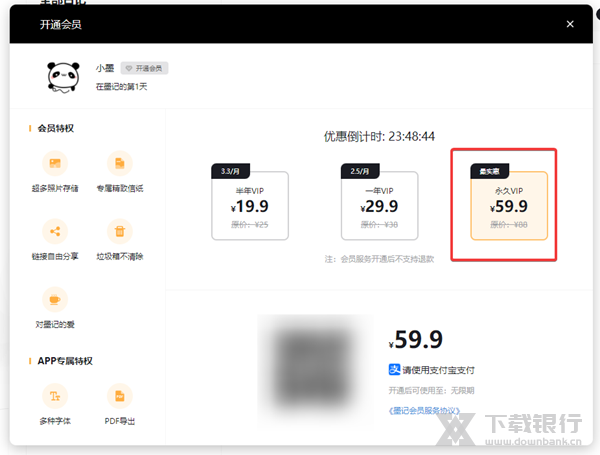Click the 多种字体 label
The height and width of the screenshot is (455, 600).
(x=55, y=421)
